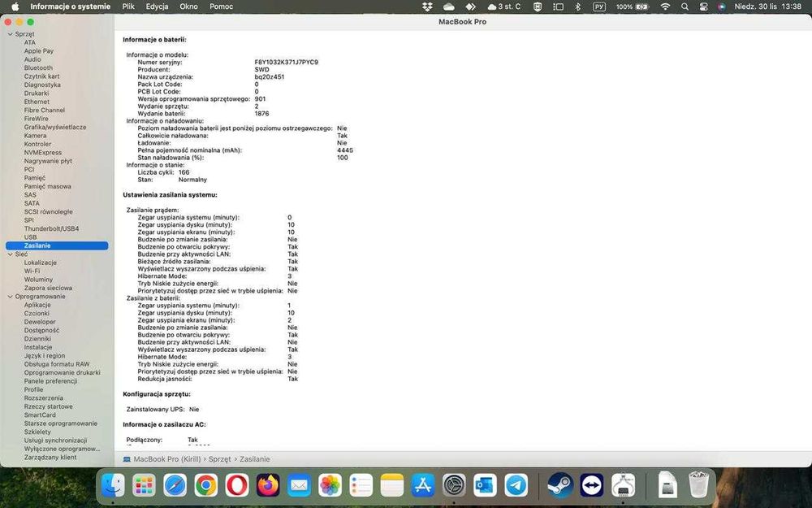Viewport: 812px width, 508px height.
Task: Select Kamera in the sidebar
Action: pyautogui.click(x=35, y=135)
